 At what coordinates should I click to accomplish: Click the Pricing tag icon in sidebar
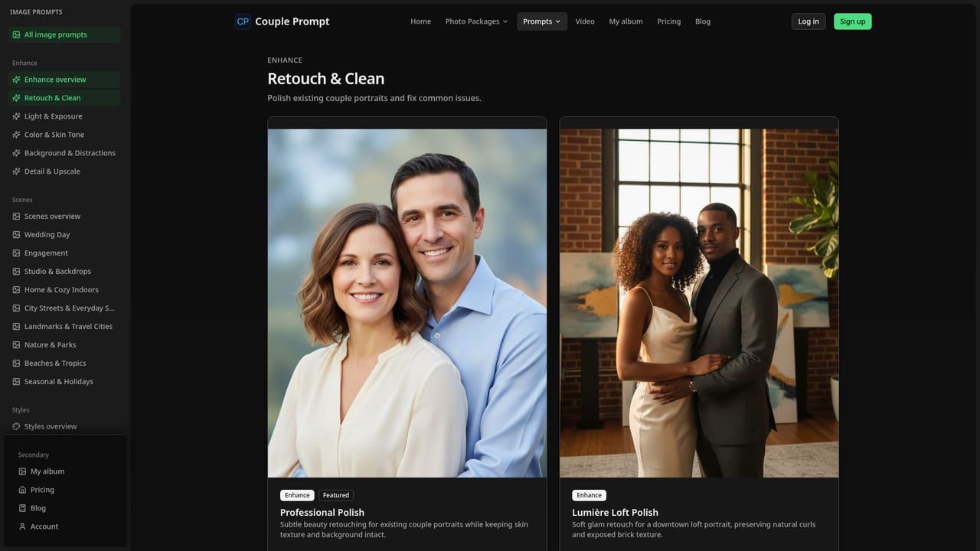[22, 490]
